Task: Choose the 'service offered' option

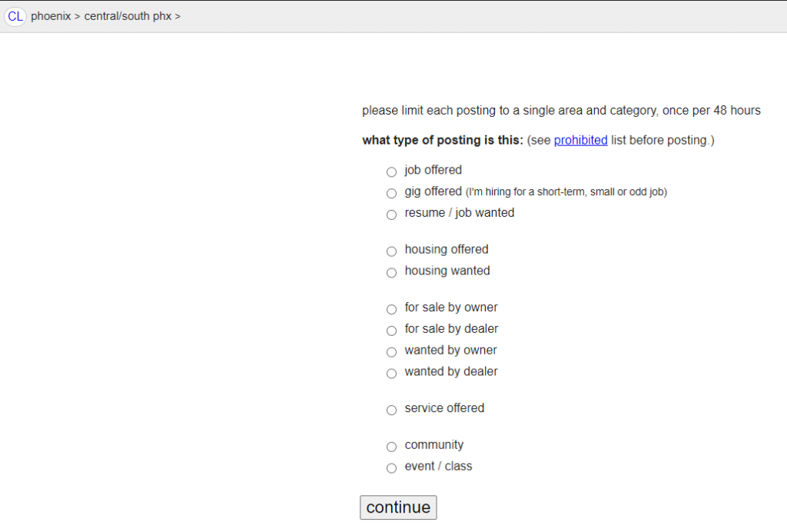Action: pos(391,410)
